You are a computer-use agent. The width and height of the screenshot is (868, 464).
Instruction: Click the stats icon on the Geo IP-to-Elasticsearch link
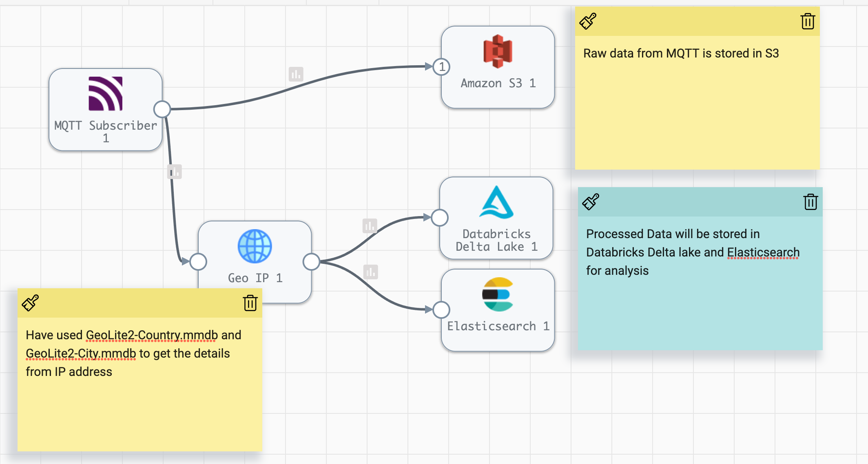click(371, 272)
